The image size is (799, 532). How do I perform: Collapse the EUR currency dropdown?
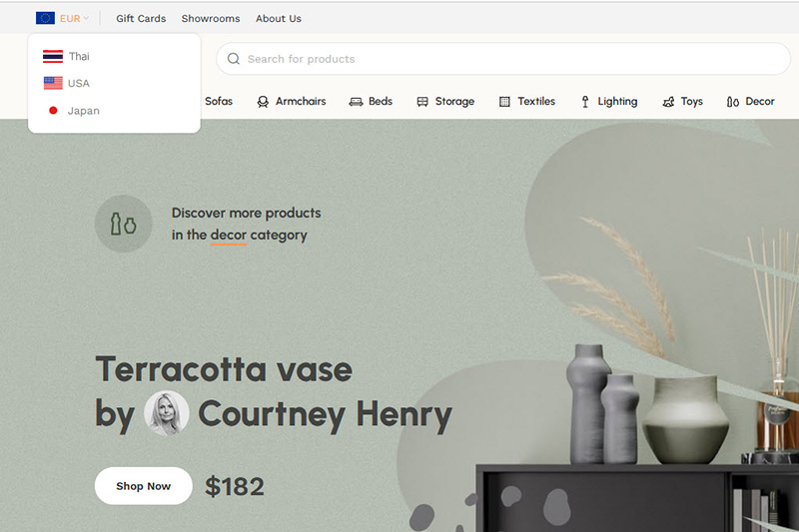pyautogui.click(x=74, y=18)
